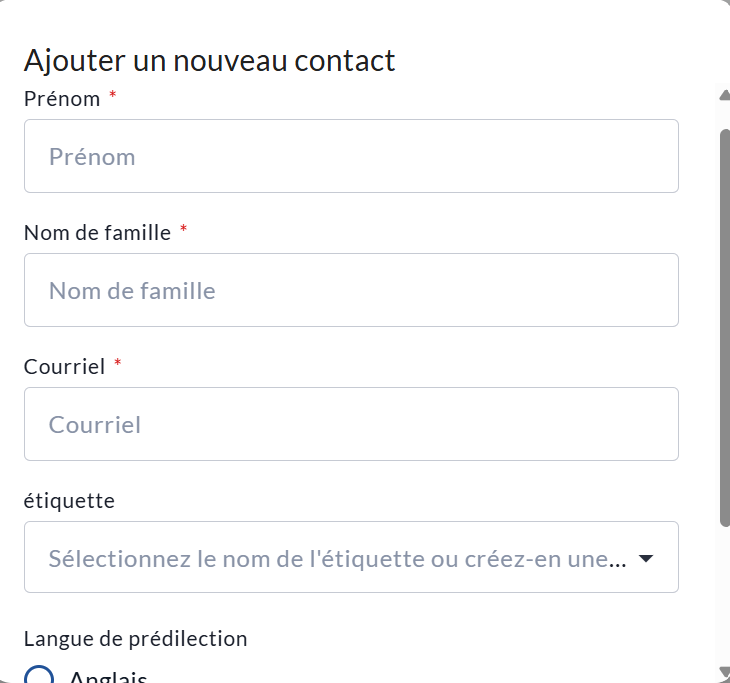Choose the Anglais option label text

(x=108, y=677)
